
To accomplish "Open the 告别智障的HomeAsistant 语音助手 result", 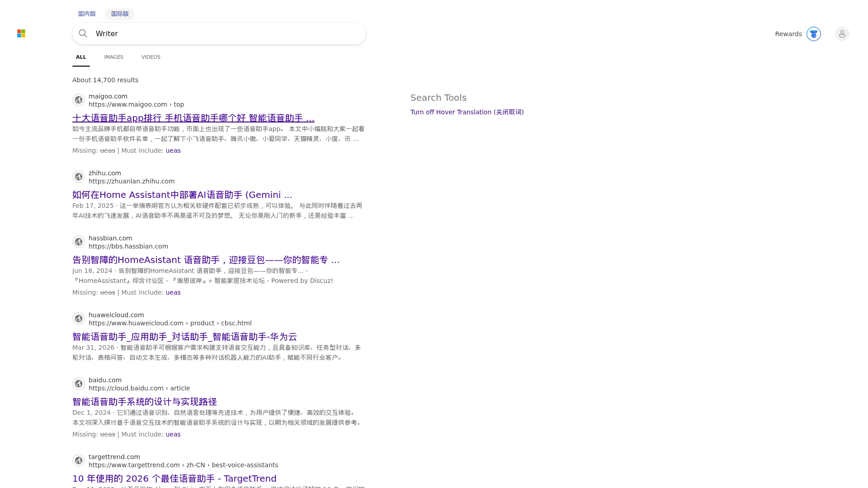I will 206,260.
